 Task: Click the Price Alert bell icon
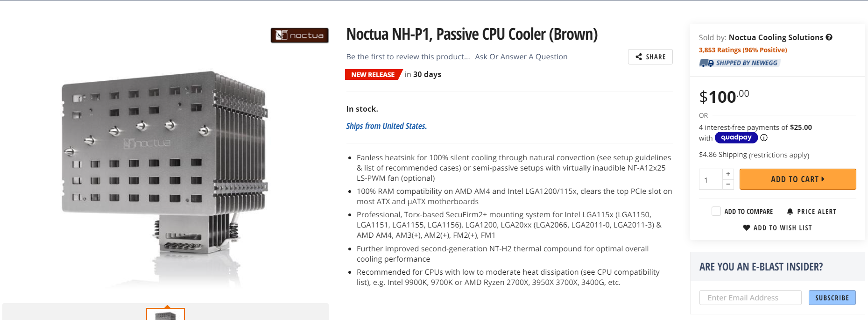[790, 212]
